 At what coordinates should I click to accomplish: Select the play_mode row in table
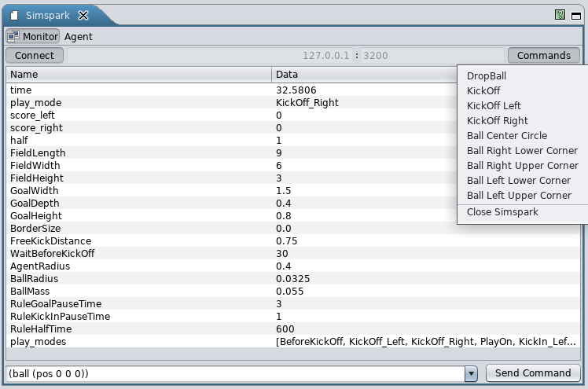pyautogui.click(x=35, y=103)
